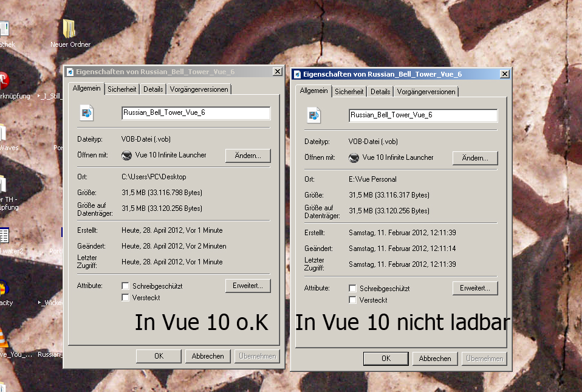This screenshot has height=392, width=582.
Task: Open Vorgängerversionen tab in the Desktop-location window
Action: coord(199,89)
